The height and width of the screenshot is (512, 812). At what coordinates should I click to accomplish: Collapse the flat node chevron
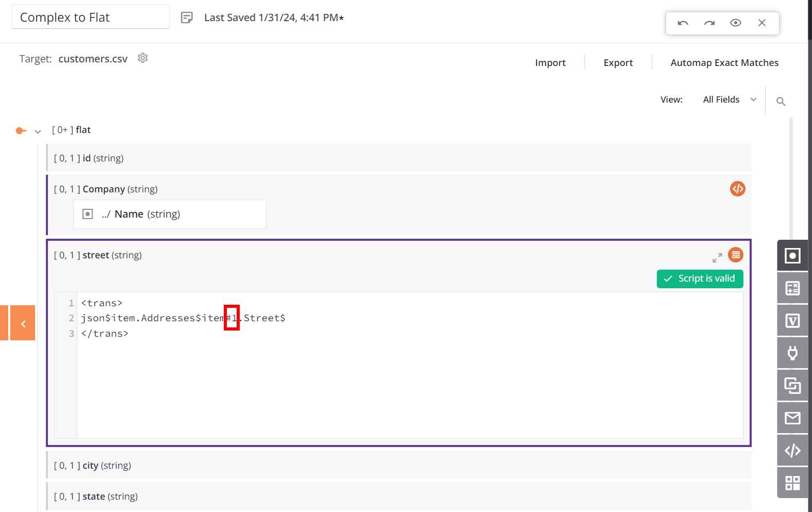click(38, 131)
